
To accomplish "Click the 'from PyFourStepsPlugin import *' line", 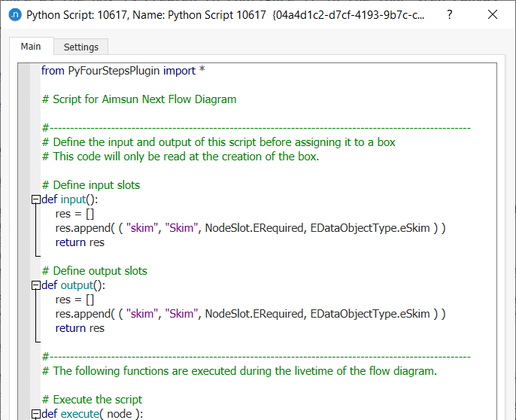I will coord(123,71).
